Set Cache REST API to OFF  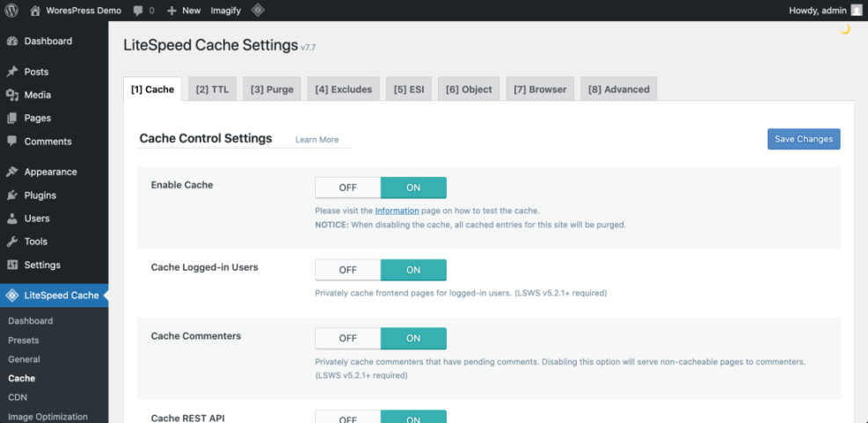[347, 416]
